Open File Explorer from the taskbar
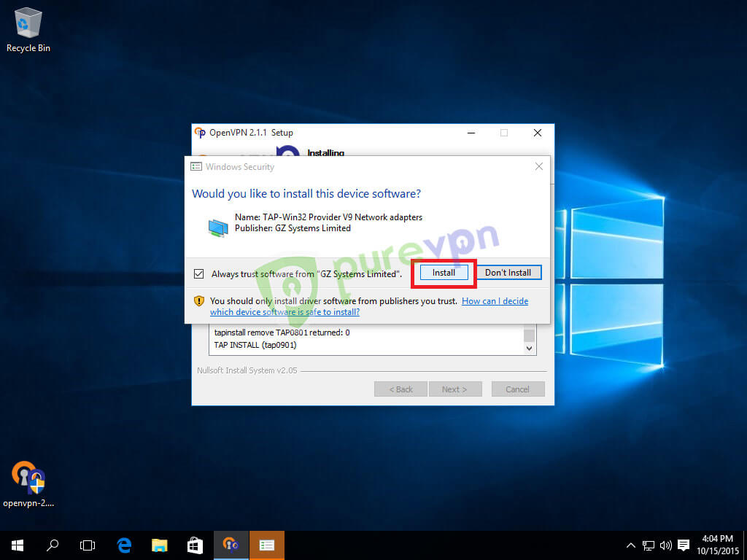Image resolution: width=747 pixels, height=560 pixels. pyautogui.click(x=160, y=545)
